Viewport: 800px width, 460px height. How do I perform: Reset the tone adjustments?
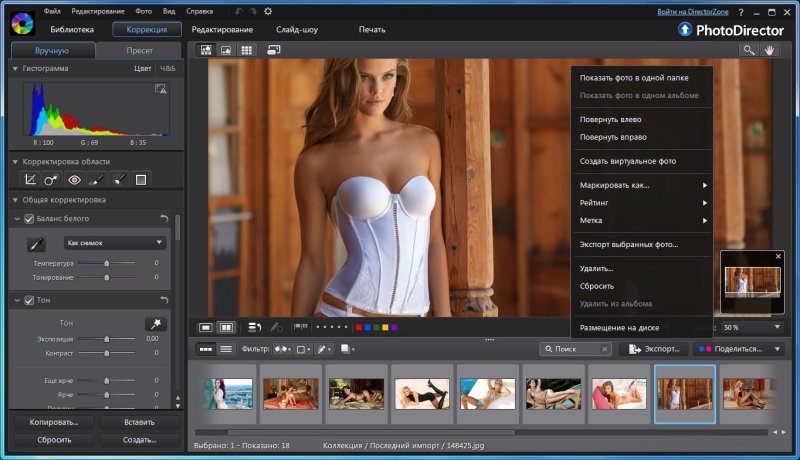pyautogui.click(x=164, y=300)
